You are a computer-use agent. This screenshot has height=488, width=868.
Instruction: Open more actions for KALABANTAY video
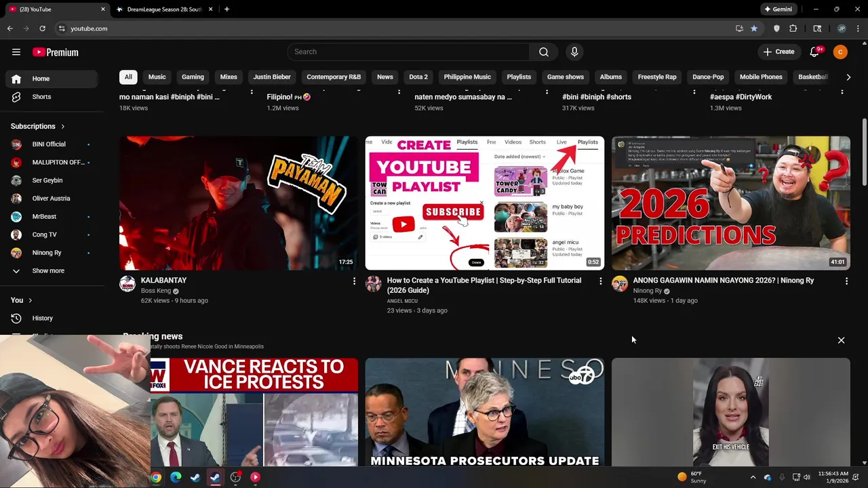(x=354, y=281)
